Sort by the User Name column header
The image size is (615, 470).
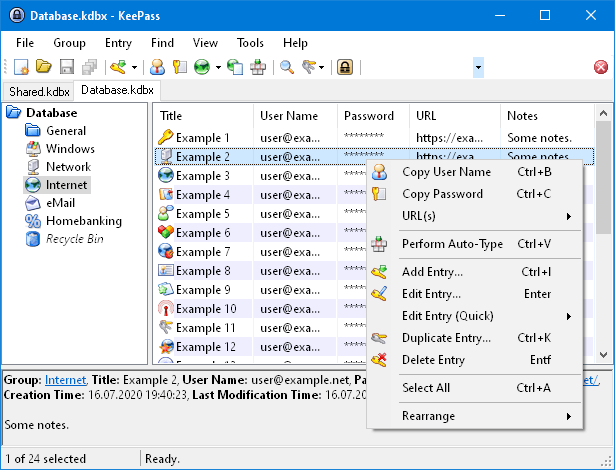pos(295,116)
